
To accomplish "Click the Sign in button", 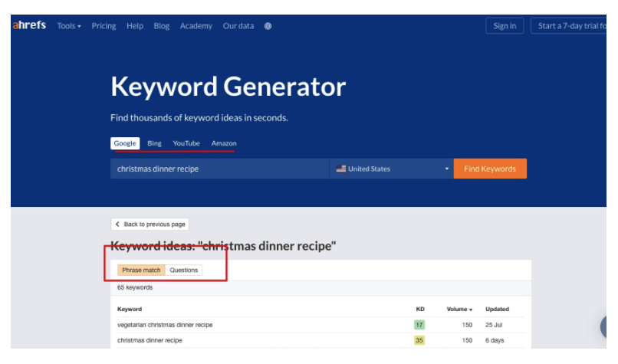I will click(505, 26).
